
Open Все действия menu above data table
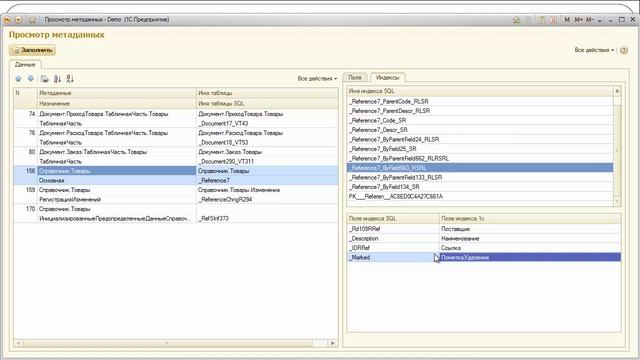[x=317, y=78]
